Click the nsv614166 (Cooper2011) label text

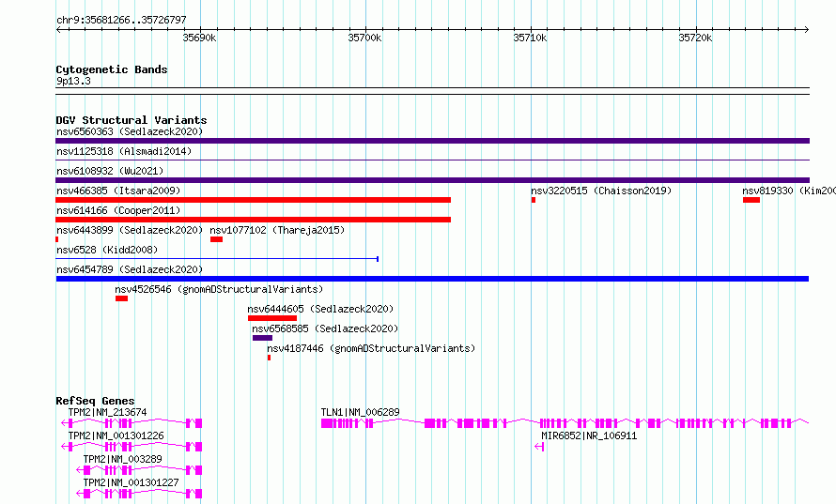tap(118, 210)
